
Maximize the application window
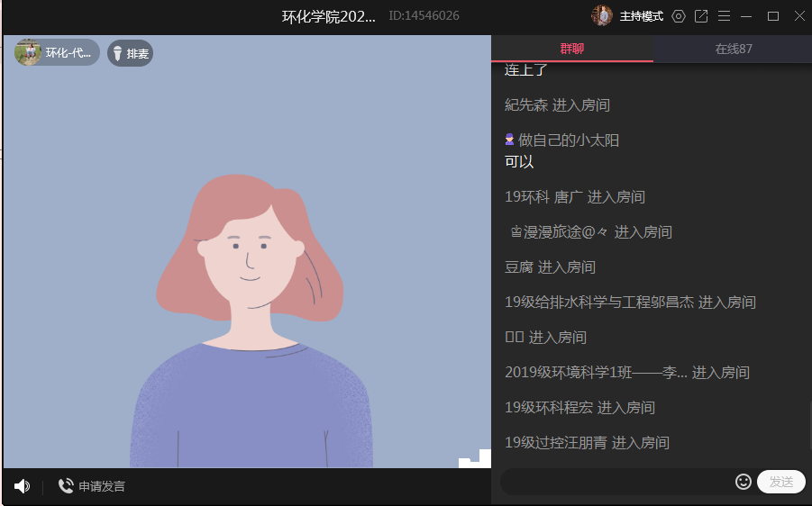coord(772,16)
